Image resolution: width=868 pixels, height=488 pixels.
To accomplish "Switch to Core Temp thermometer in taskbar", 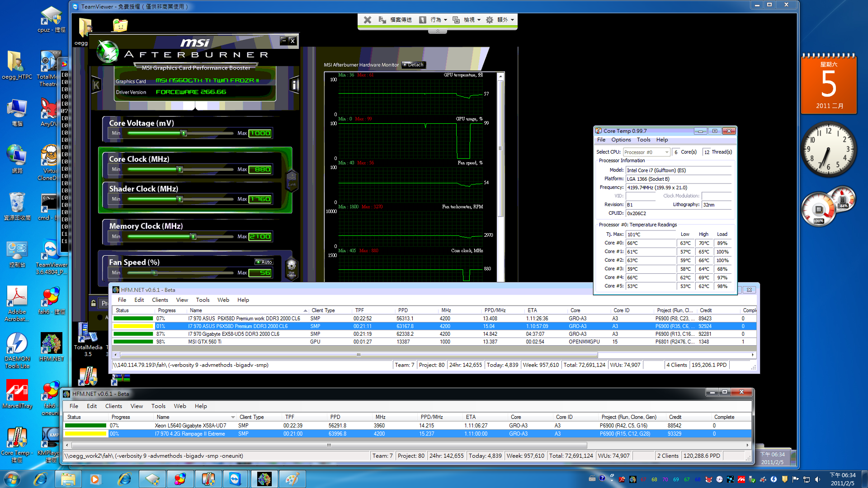I will point(208,479).
